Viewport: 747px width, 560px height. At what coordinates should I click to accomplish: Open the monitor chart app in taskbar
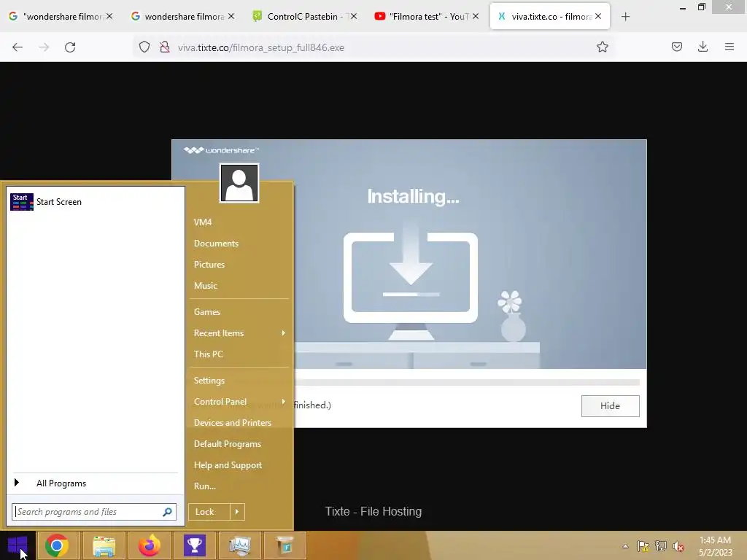(x=240, y=545)
